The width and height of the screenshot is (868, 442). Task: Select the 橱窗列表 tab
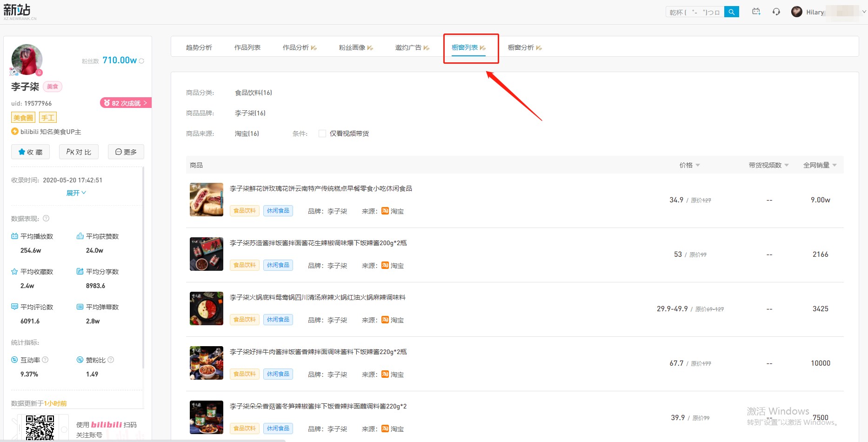pos(468,47)
